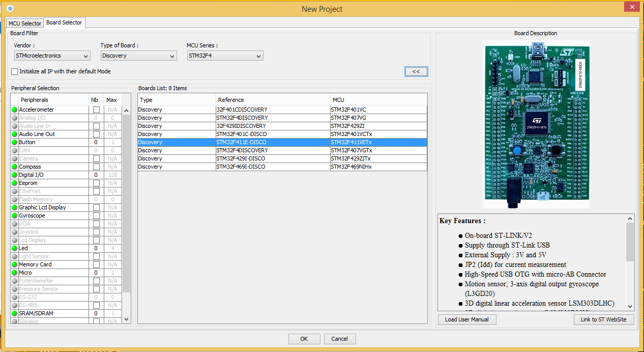Click the green indicator beside Graphic Lcd Display

pyautogui.click(x=14, y=208)
